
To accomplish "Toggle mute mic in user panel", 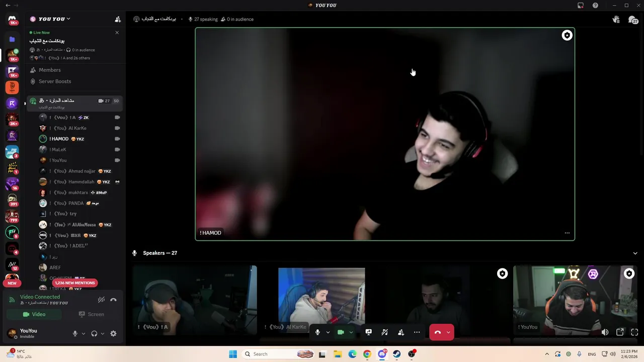I will click(75, 333).
